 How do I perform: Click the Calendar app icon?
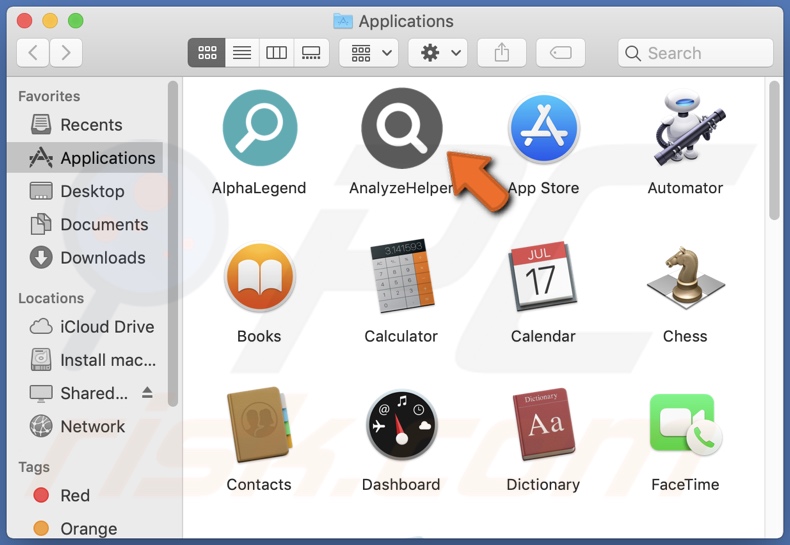point(543,277)
